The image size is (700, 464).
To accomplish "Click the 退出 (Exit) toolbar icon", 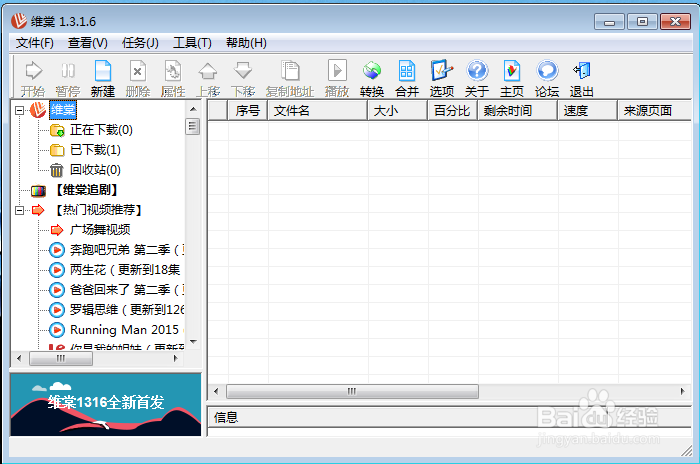I will coord(582,79).
